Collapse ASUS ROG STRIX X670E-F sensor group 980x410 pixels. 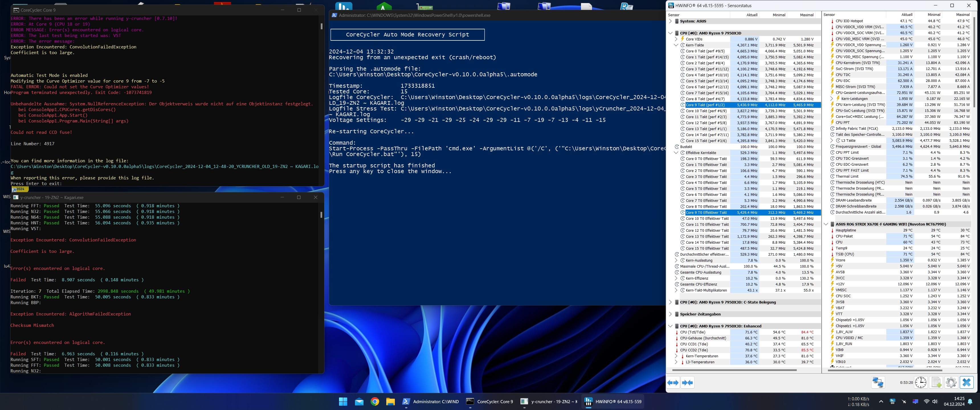[x=826, y=224]
